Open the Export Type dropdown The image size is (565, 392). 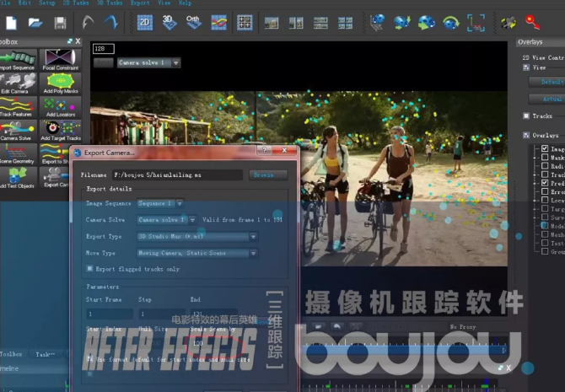pos(197,236)
